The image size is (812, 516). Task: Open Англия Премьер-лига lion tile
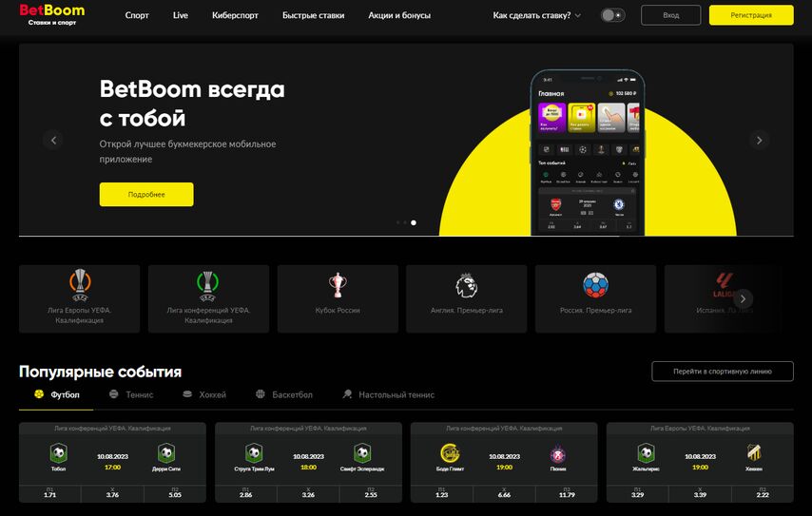pos(467,298)
